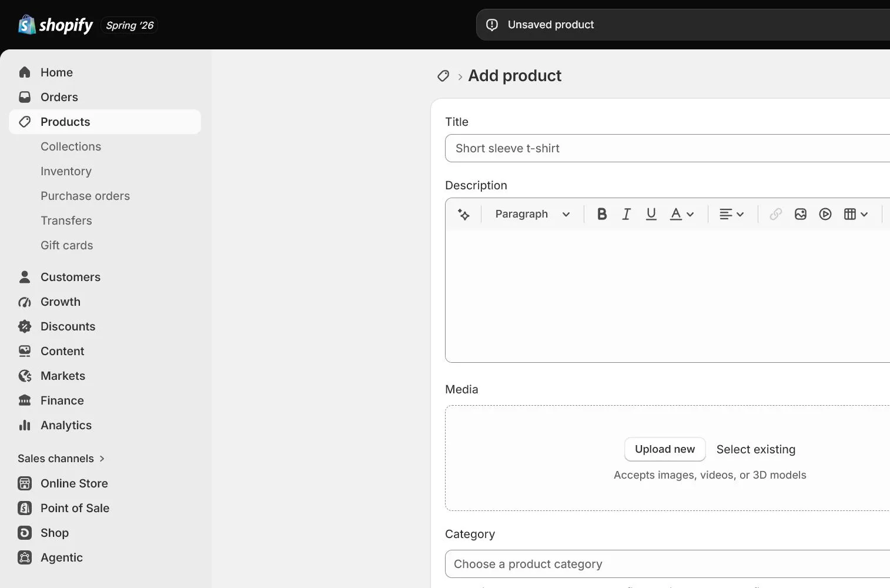890x588 pixels.
Task: Open the Choose a product category field
Action: click(x=668, y=564)
